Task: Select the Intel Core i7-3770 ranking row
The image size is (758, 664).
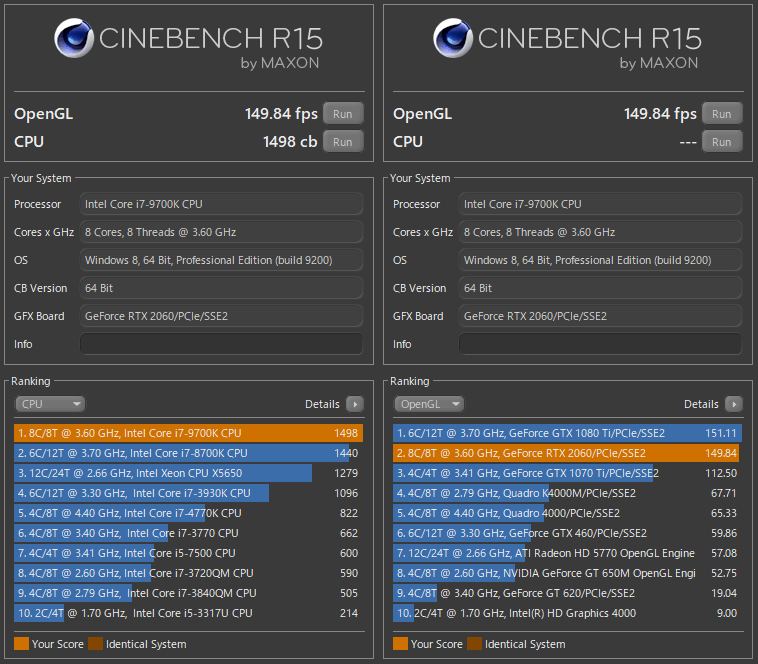Action: [189, 533]
